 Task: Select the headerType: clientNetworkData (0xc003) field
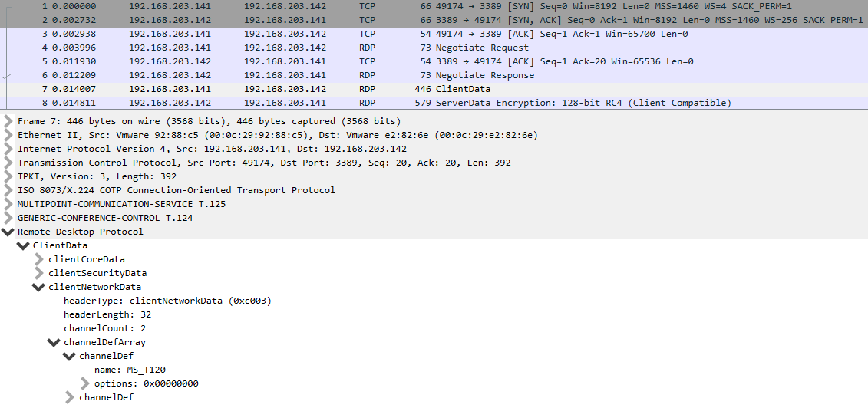click(x=167, y=301)
